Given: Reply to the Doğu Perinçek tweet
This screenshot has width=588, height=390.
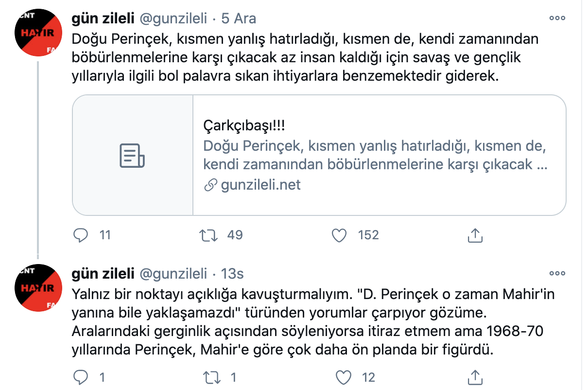Looking at the screenshot, I should tap(80, 235).
